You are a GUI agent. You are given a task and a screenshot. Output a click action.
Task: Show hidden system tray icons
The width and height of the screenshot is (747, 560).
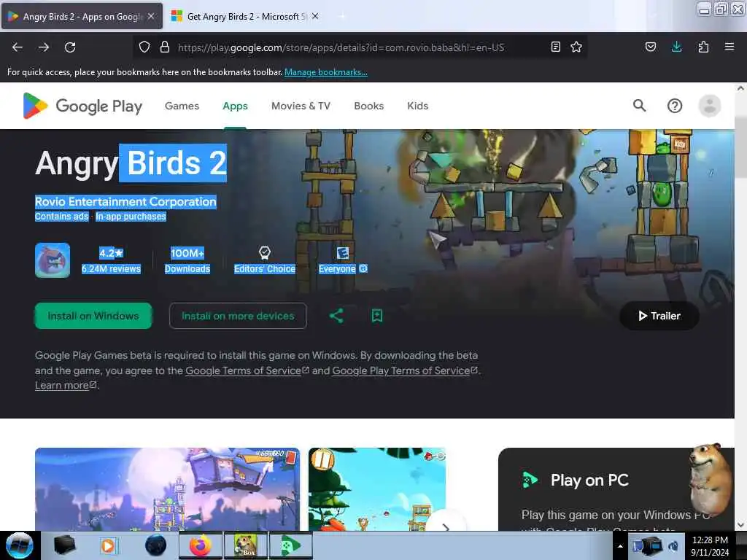[620, 546]
